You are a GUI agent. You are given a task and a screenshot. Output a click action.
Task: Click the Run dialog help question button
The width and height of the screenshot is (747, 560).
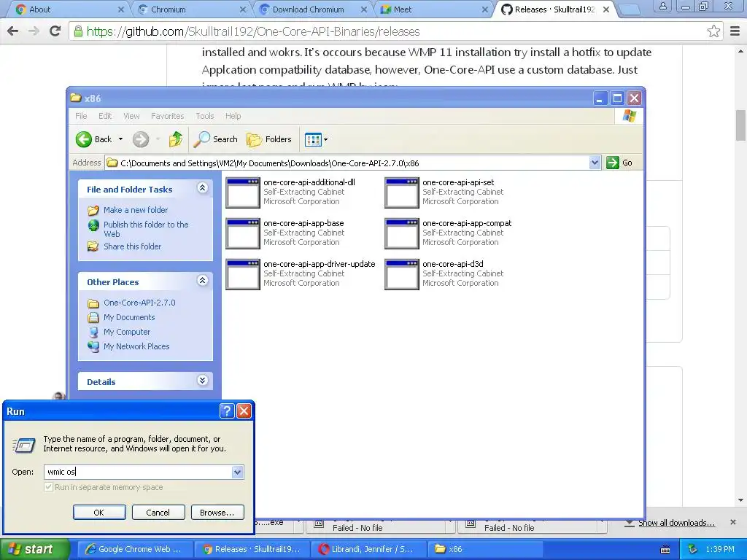tap(227, 411)
